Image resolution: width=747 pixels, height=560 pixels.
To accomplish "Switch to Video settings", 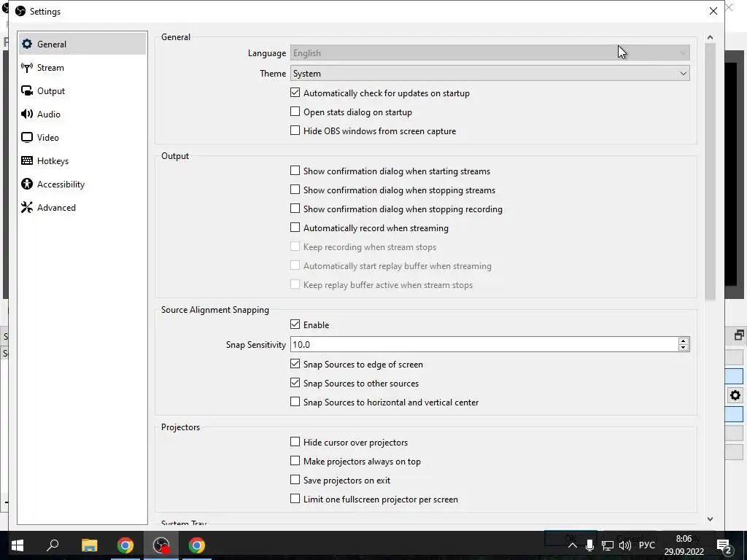I will (x=82, y=137).
